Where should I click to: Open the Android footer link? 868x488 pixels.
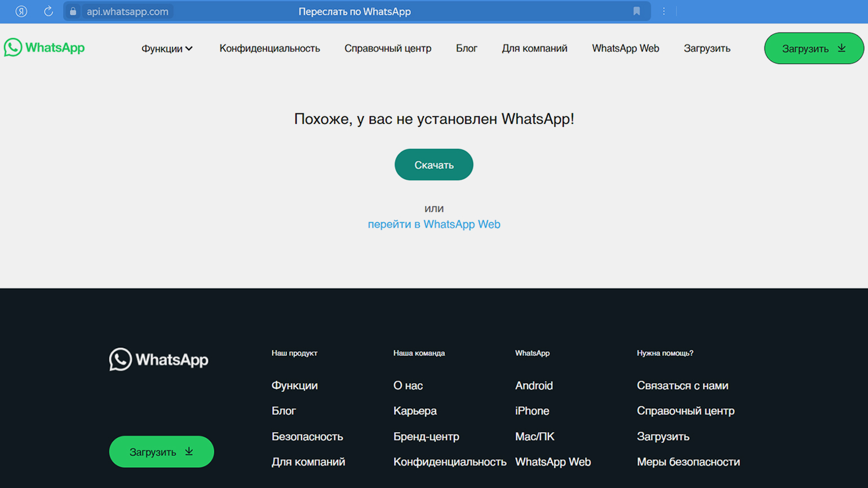point(534,385)
